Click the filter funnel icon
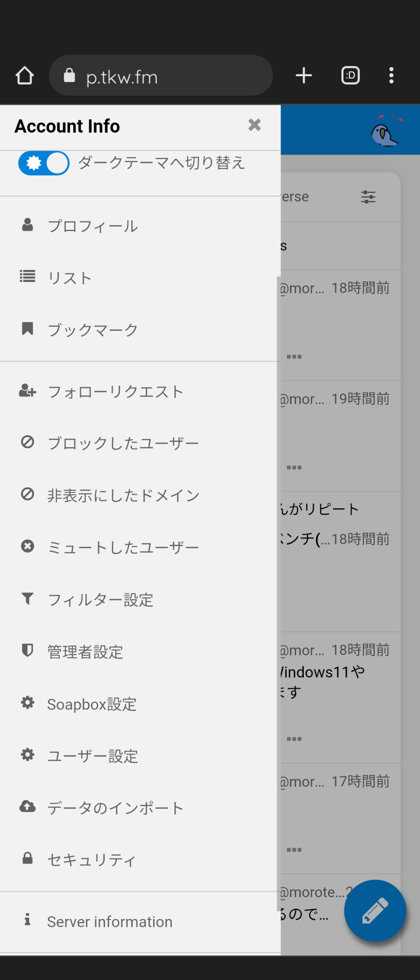The image size is (420, 980). pyautogui.click(x=28, y=599)
